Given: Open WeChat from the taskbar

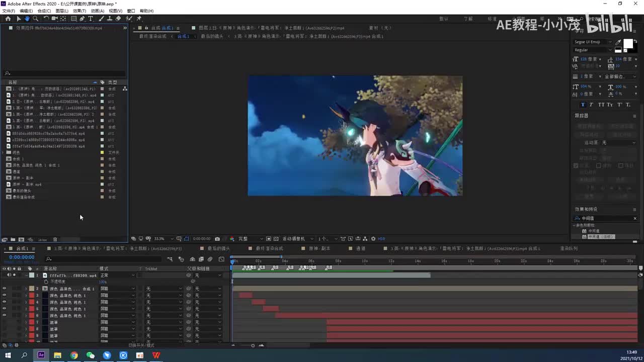Looking at the screenshot, I should pyautogui.click(x=91, y=355).
